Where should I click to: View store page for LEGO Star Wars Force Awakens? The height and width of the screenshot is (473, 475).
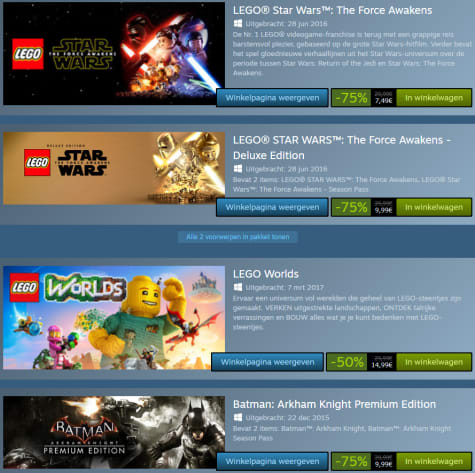tap(272, 98)
